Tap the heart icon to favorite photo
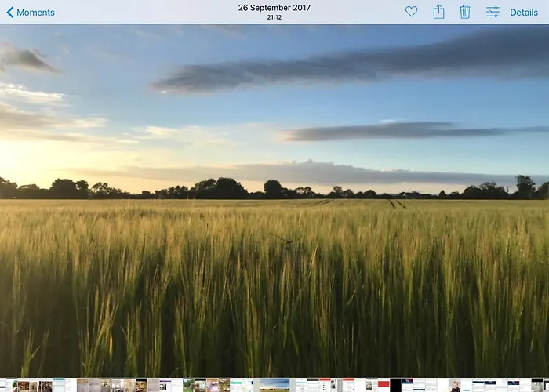The width and height of the screenshot is (549, 392). (411, 12)
